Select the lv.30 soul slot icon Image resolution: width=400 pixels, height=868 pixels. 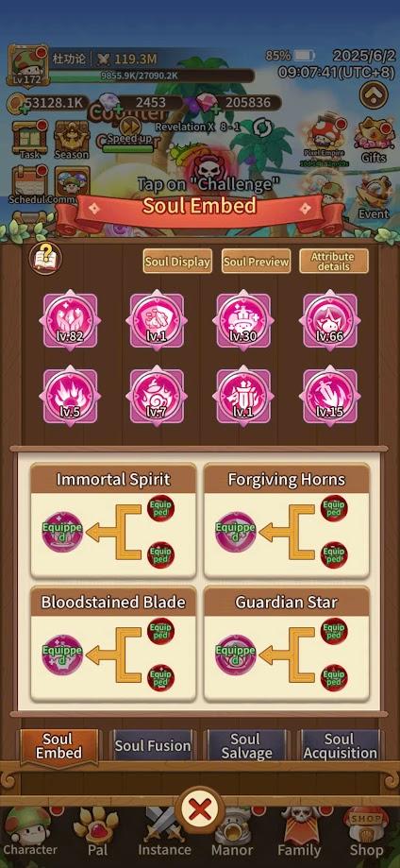coord(243,320)
